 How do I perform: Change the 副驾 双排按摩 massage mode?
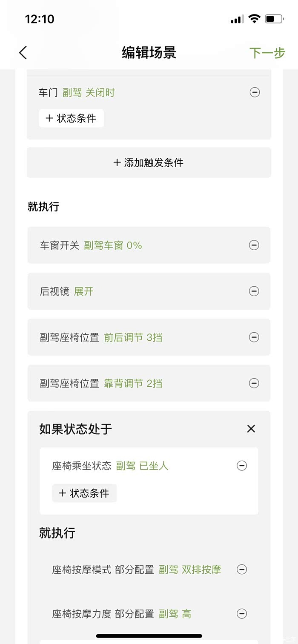[x=190, y=570]
